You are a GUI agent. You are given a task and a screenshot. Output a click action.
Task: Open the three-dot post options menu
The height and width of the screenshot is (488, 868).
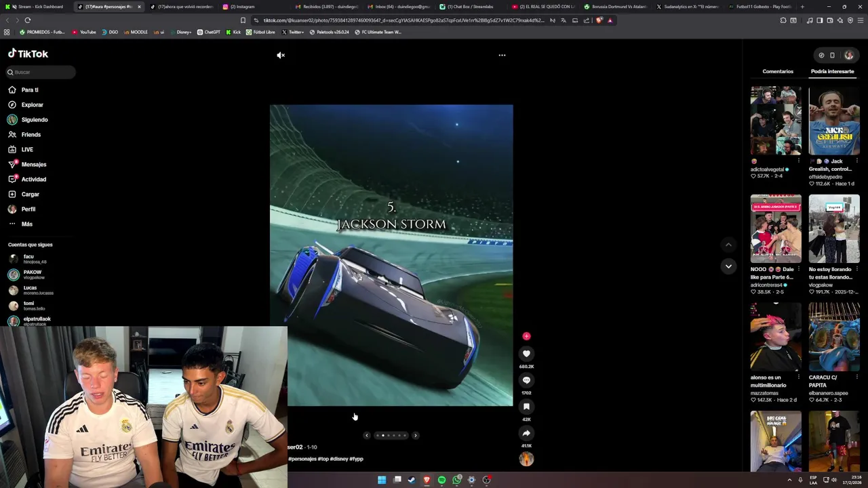[x=502, y=56]
